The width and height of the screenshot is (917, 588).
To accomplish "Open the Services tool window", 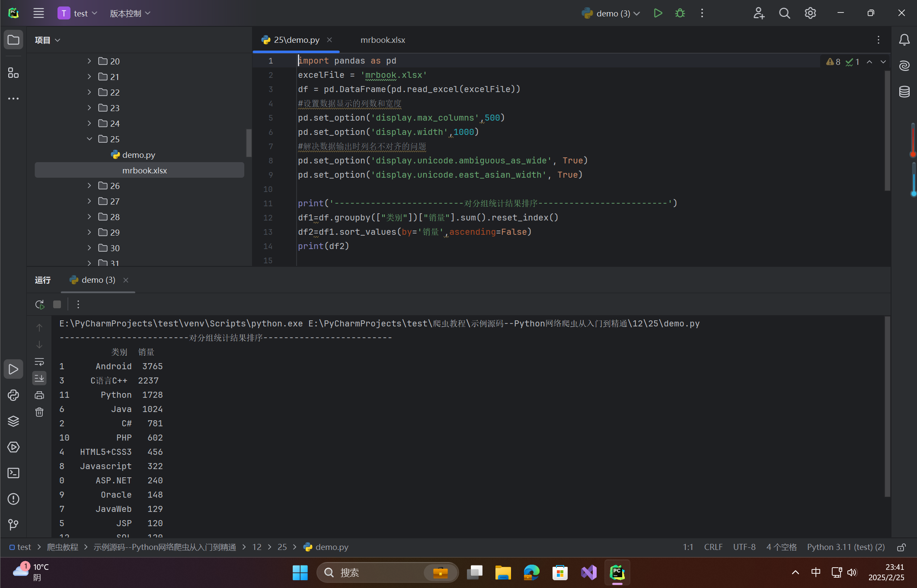I will [13, 447].
